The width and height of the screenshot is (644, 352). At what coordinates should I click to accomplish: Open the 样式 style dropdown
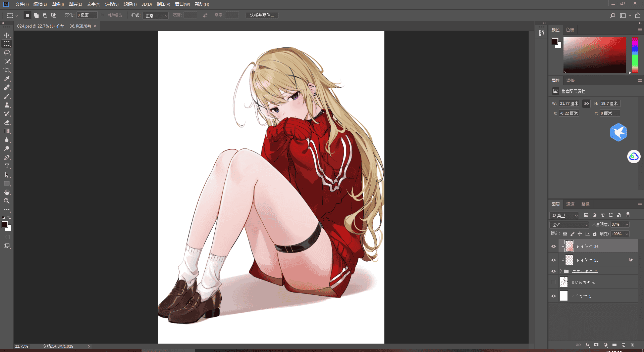coord(156,15)
